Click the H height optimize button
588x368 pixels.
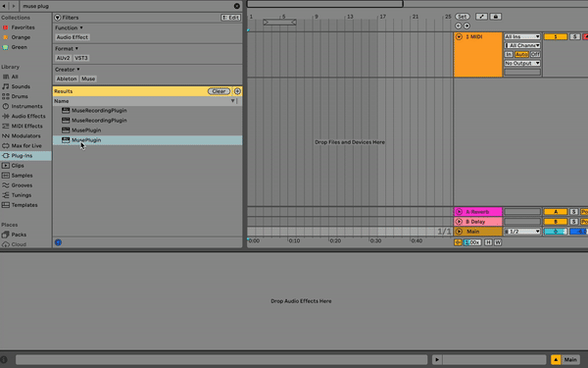point(488,242)
